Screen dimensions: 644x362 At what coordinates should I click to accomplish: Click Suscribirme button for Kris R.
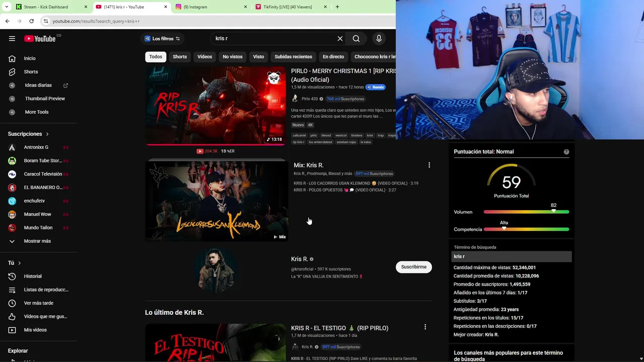pyautogui.click(x=414, y=267)
